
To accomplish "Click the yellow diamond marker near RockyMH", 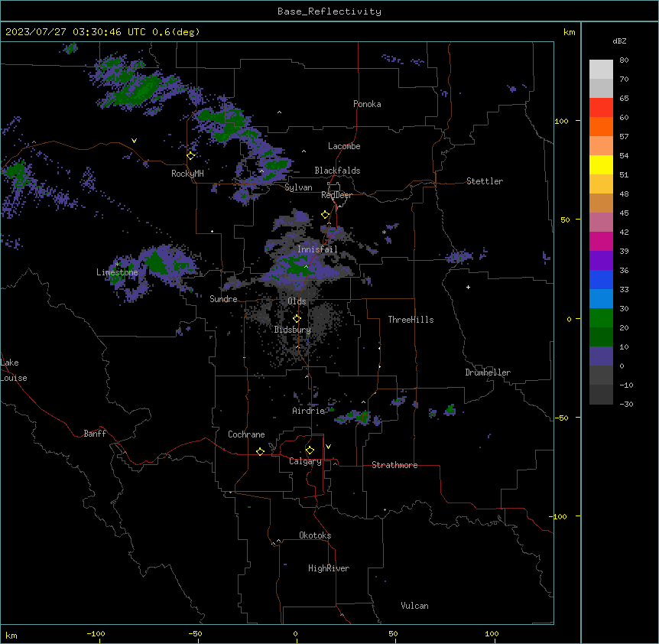I will tap(191, 155).
